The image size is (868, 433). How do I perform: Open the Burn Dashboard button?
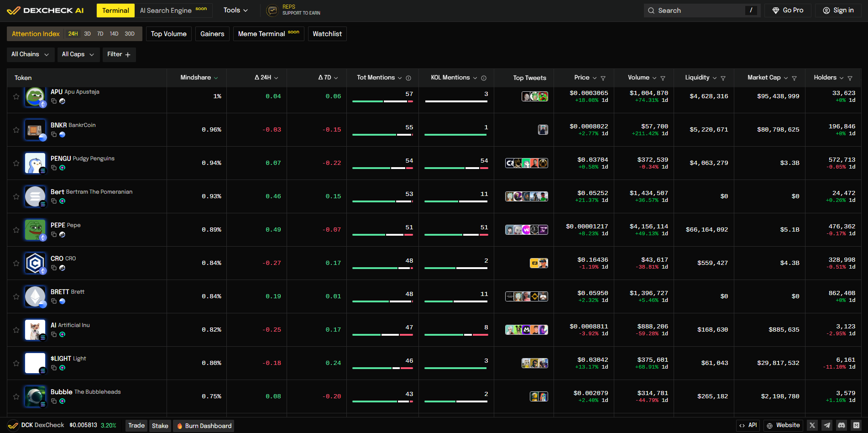tap(204, 426)
